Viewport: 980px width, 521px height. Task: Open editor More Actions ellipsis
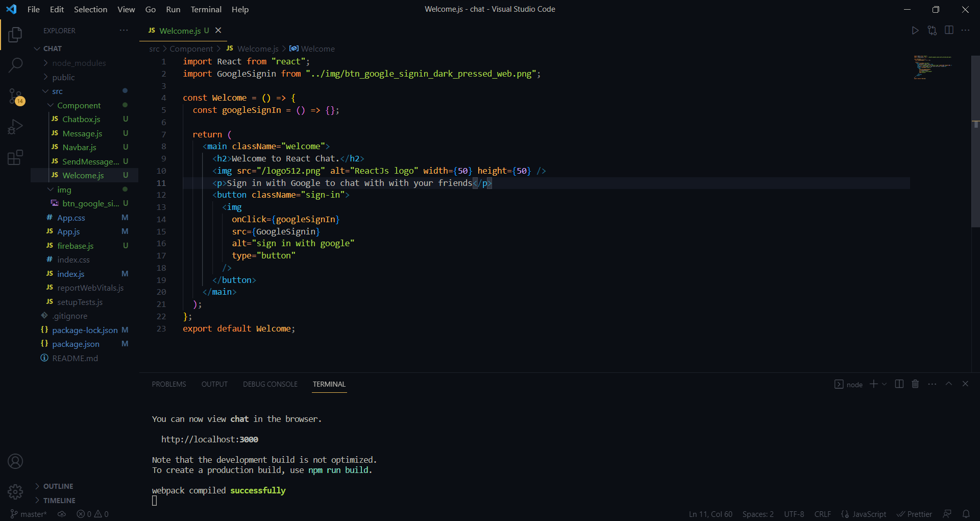[965, 30]
